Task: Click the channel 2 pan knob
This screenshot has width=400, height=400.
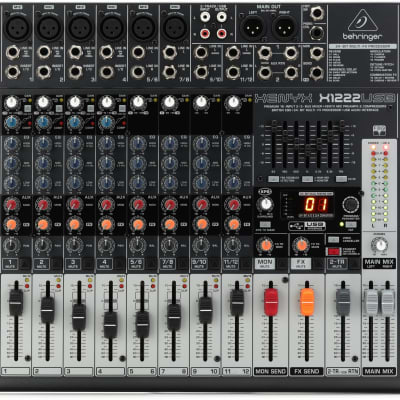Action: (43, 245)
